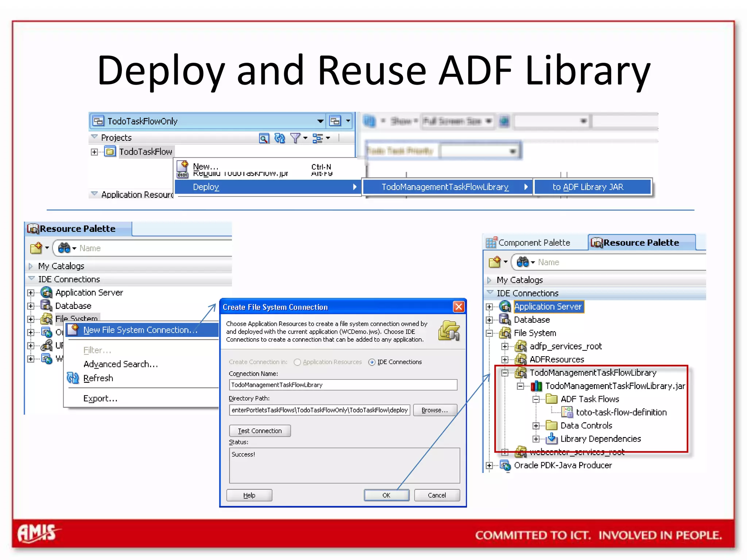Choose New File System Connection from the context menu
Viewport: 747px width, 560px height.
coord(142,330)
